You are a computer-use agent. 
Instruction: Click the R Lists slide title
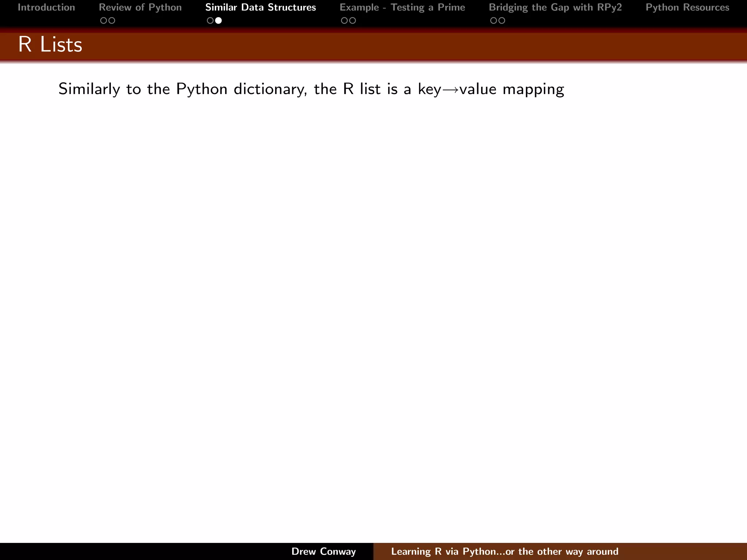click(50, 44)
